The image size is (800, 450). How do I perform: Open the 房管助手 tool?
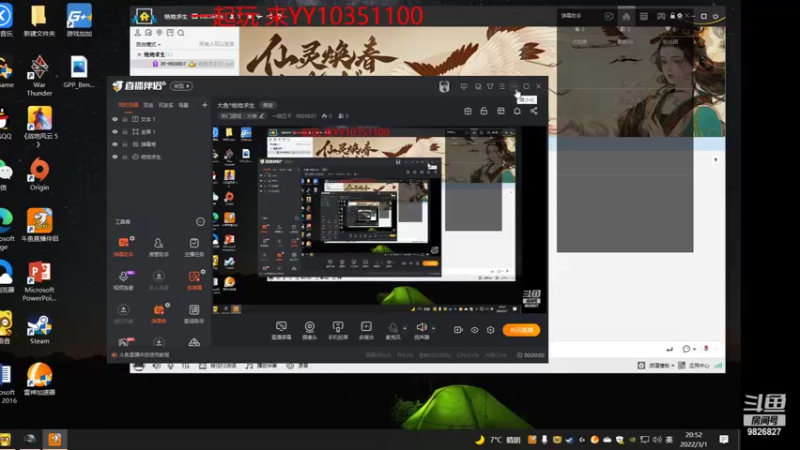159,246
